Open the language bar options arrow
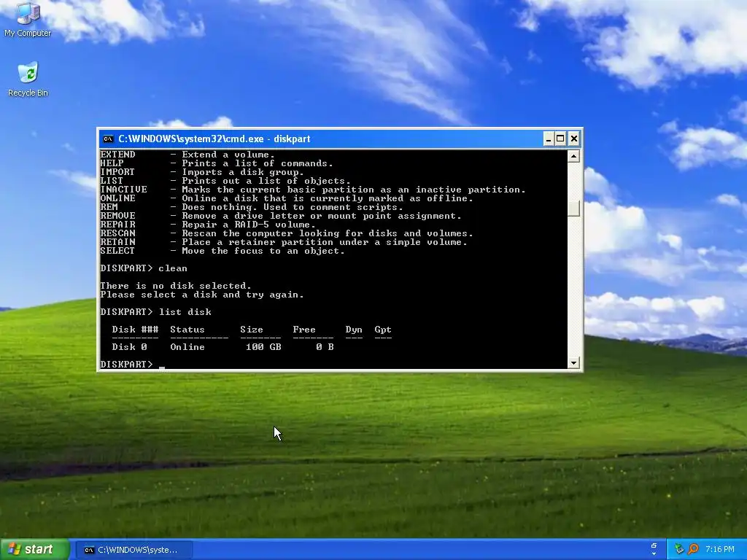747x560 pixels. [x=654, y=554]
